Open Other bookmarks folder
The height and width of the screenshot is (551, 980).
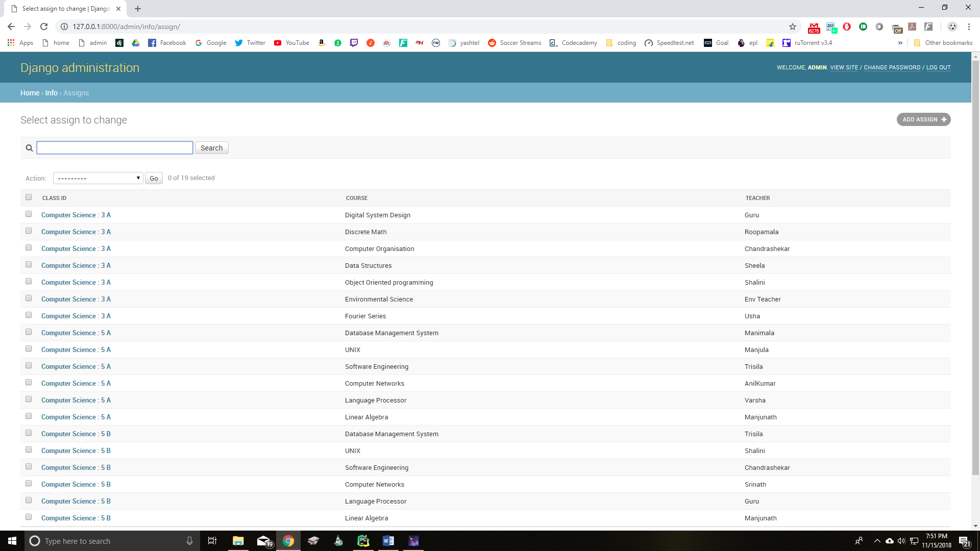[943, 43]
